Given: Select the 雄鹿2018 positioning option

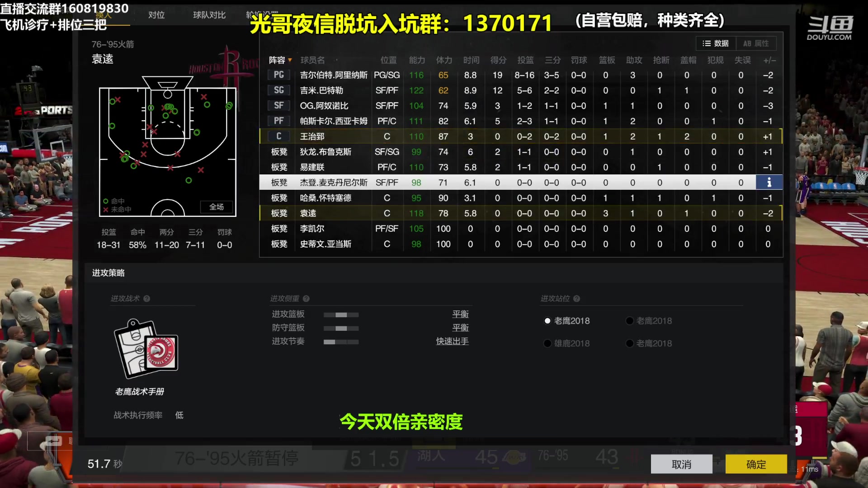Looking at the screenshot, I should tap(547, 343).
